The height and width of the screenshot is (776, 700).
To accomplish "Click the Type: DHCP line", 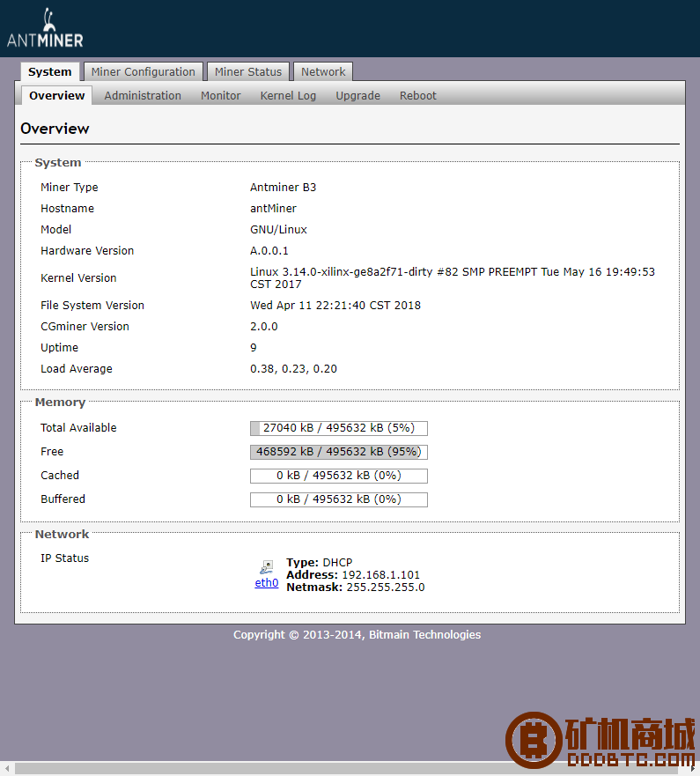I will pyautogui.click(x=320, y=563).
